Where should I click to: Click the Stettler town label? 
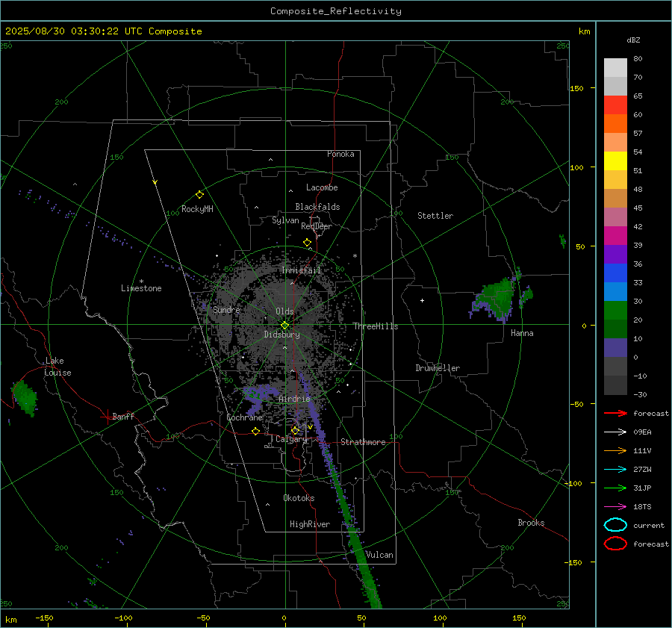click(x=435, y=216)
